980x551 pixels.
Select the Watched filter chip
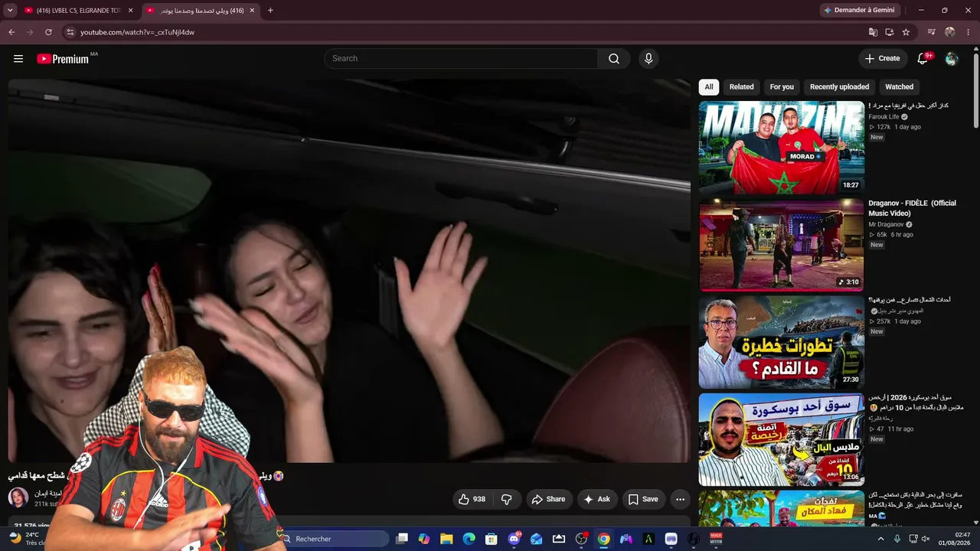pyautogui.click(x=900, y=87)
